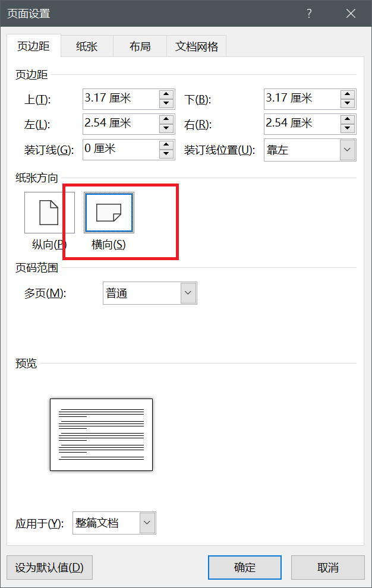Click the 页码范围 section label

(x=37, y=268)
